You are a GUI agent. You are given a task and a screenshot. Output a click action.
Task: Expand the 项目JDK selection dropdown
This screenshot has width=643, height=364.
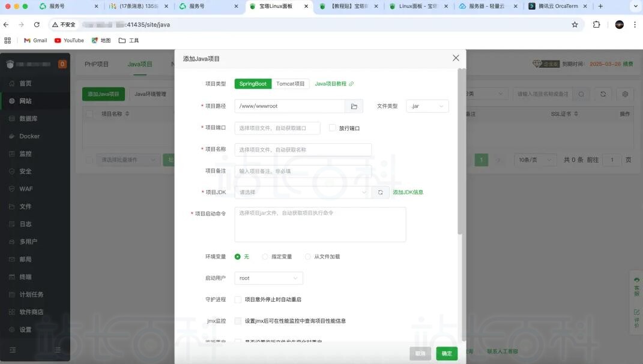point(303,192)
